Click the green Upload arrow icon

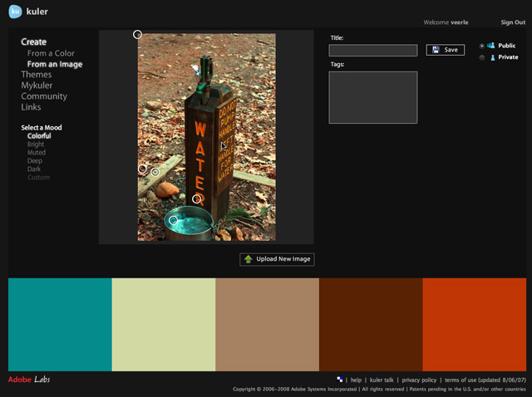248,259
